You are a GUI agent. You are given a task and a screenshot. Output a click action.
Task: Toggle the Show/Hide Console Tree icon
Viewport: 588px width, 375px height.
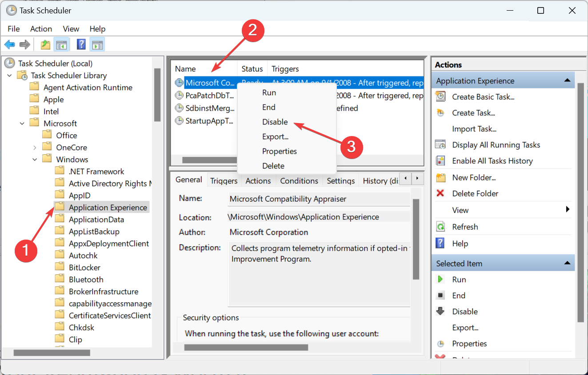point(61,44)
